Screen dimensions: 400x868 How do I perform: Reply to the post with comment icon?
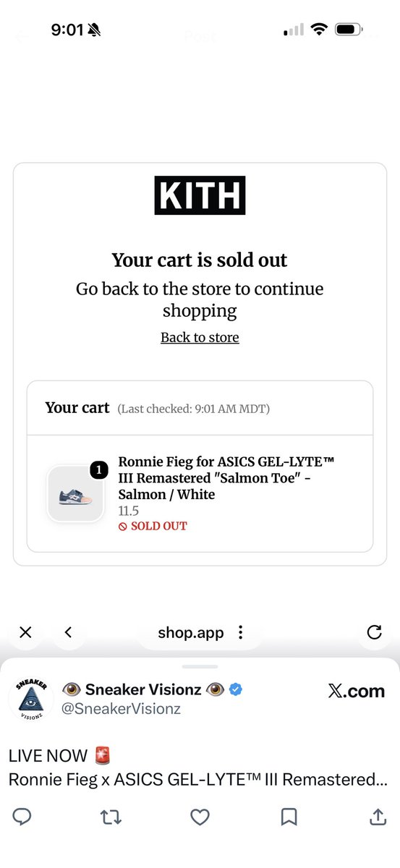(22, 817)
